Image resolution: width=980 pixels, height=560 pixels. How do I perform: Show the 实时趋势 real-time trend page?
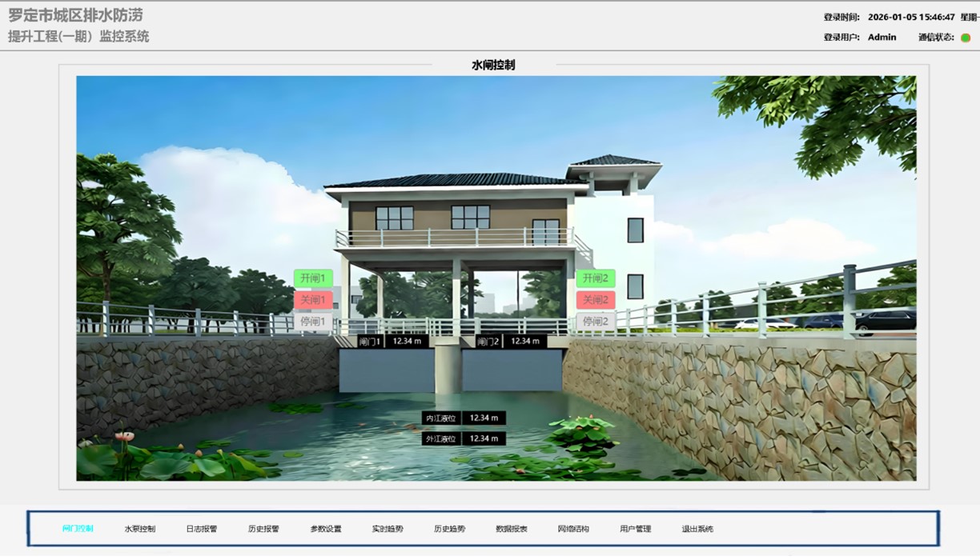pos(388,529)
